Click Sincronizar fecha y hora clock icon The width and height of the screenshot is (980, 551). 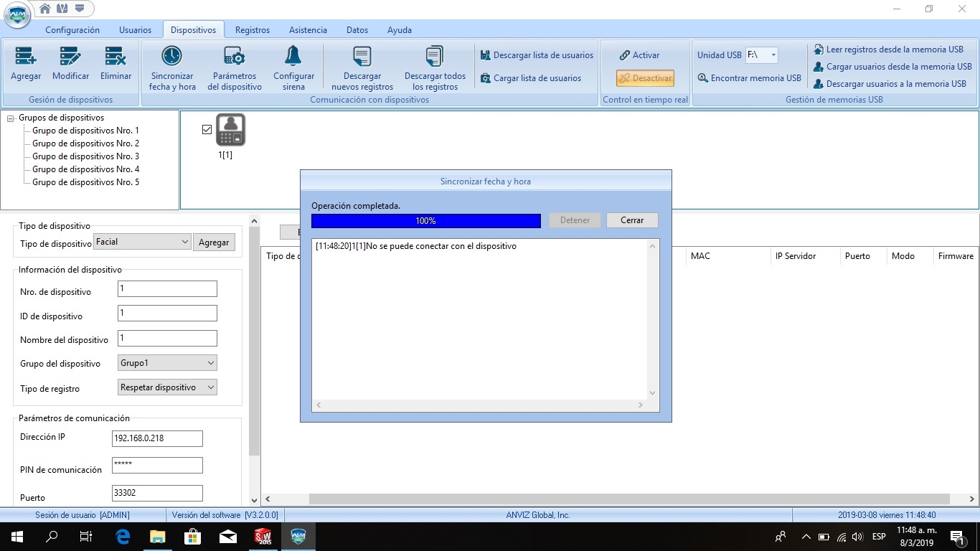click(172, 56)
